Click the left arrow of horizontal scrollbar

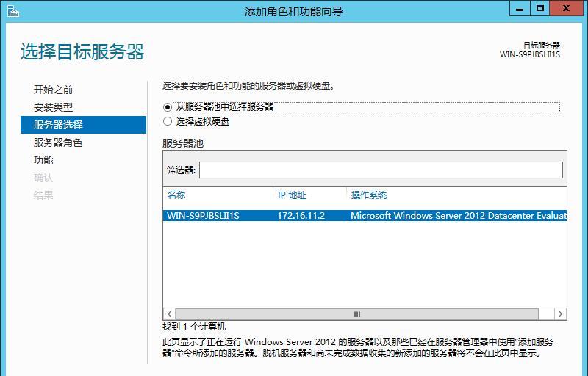tap(170, 314)
